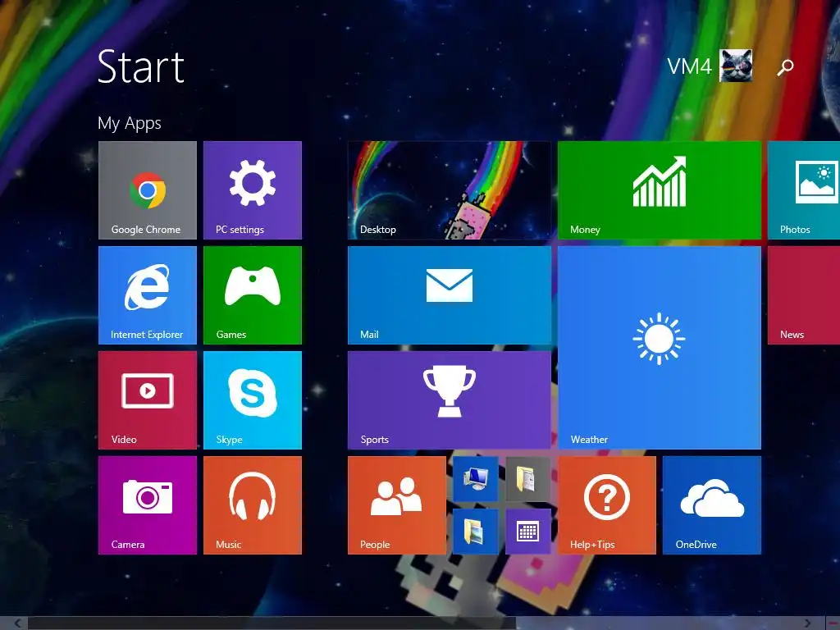The width and height of the screenshot is (840, 630).
Task: Open the Money tile
Action: click(x=660, y=190)
